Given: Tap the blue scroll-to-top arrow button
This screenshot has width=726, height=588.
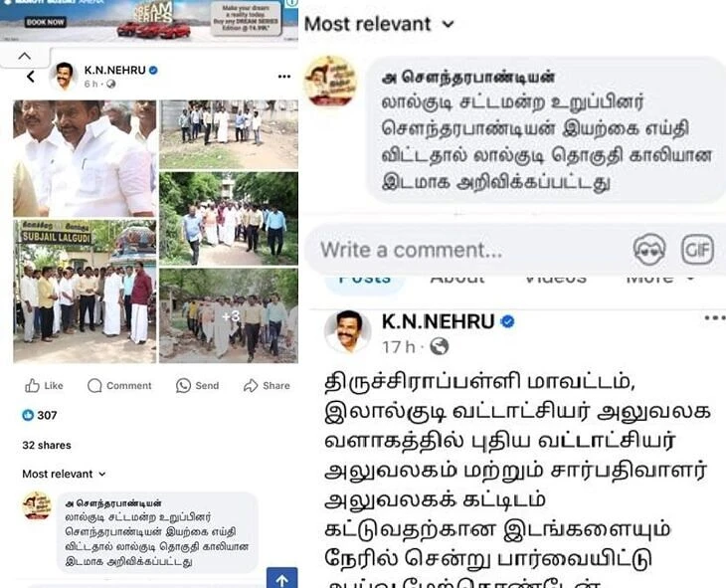Looking at the screenshot, I should (x=282, y=578).
